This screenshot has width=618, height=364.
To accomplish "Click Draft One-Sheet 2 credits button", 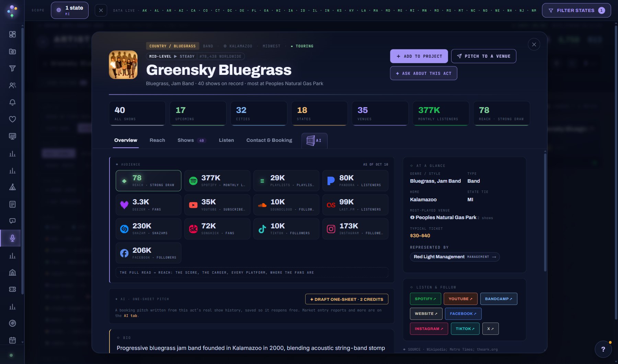I will (x=347, y=299).
